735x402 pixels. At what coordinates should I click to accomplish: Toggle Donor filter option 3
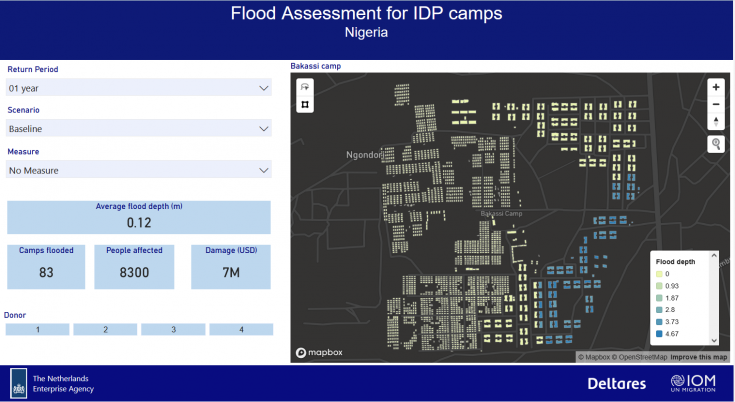[172, 329]
